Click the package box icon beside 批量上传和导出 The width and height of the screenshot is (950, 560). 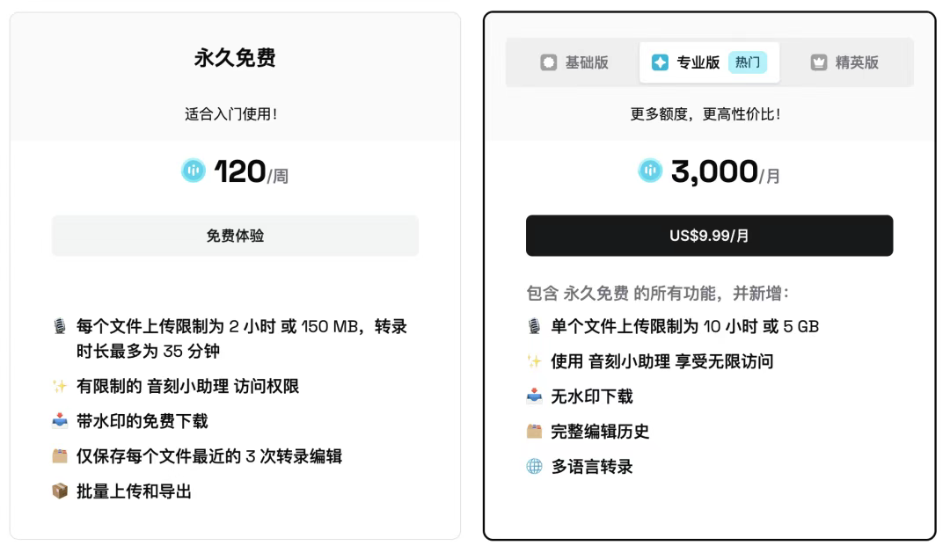tap(59, 491)
